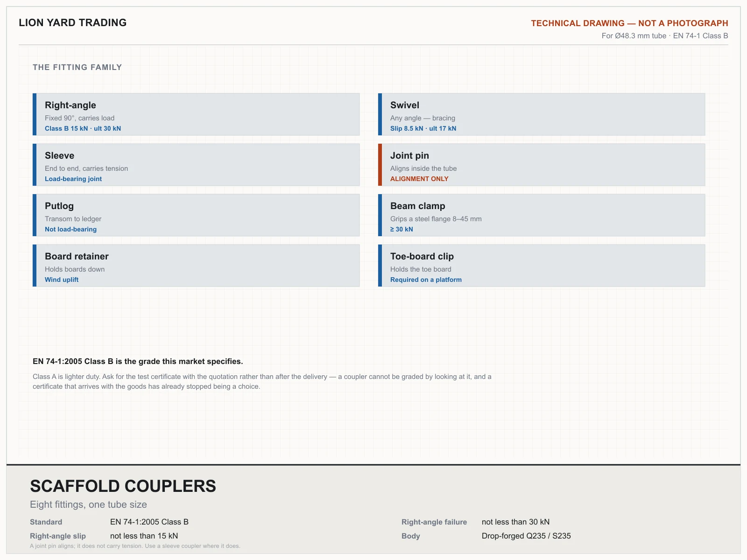Select the Right-angle coupler card

[196, 114]
